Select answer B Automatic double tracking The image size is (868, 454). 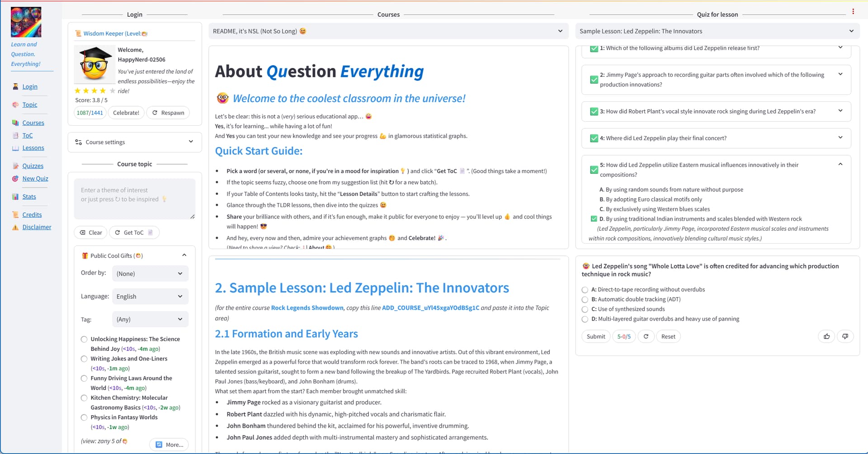pos(585,299)
